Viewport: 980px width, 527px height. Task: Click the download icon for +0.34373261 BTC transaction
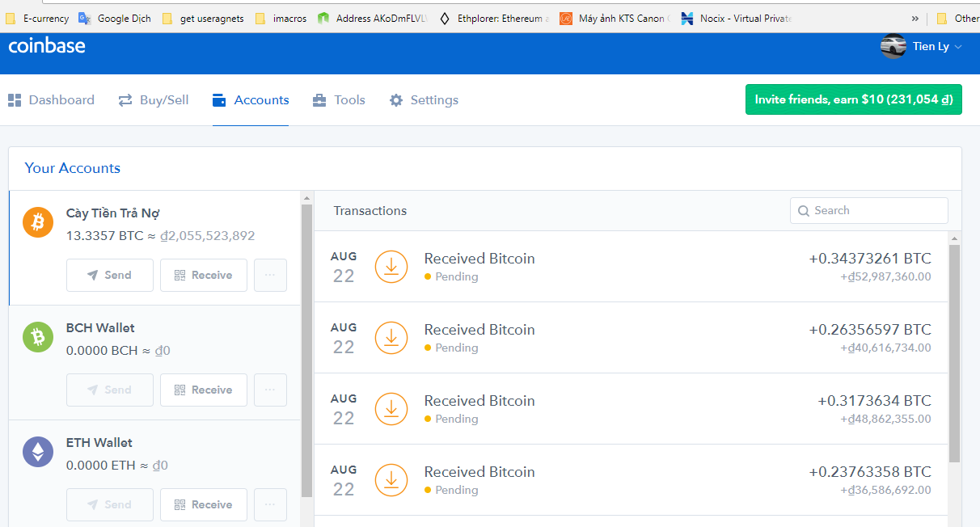(x=391, y=267)
